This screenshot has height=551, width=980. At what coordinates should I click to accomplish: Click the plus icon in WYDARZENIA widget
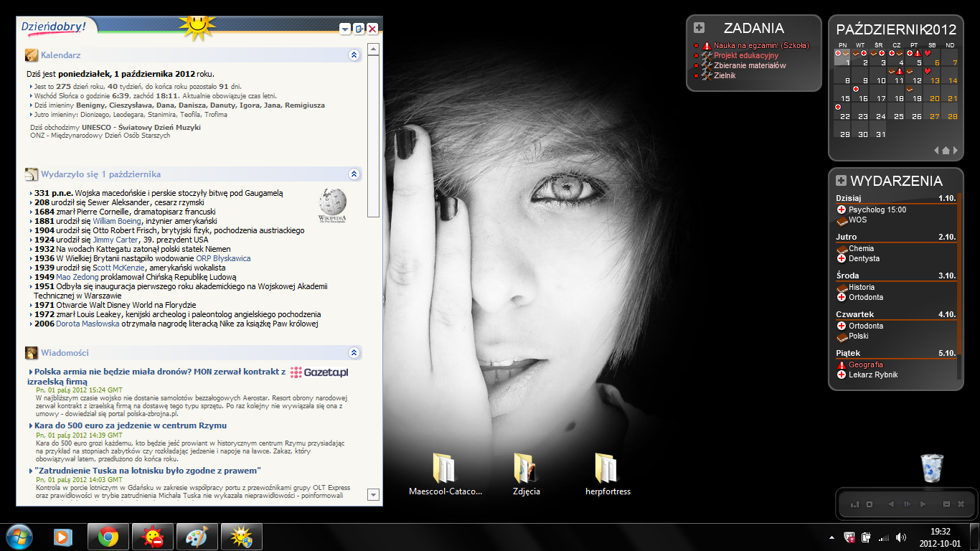point(842,181)
